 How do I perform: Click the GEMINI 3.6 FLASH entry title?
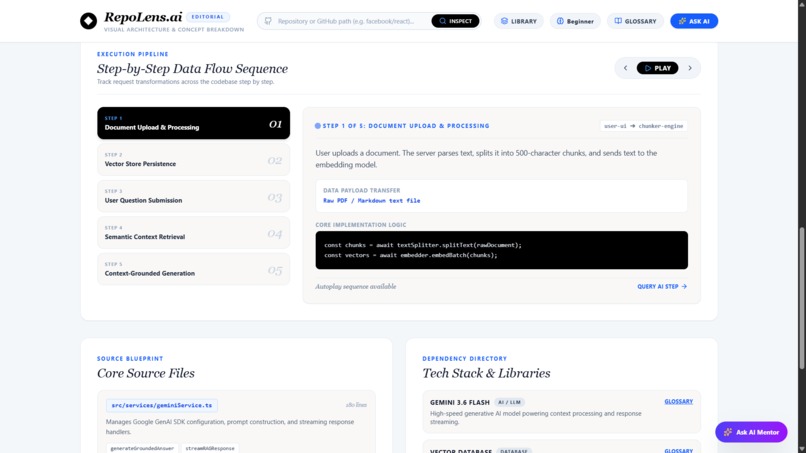pos(460,402)
